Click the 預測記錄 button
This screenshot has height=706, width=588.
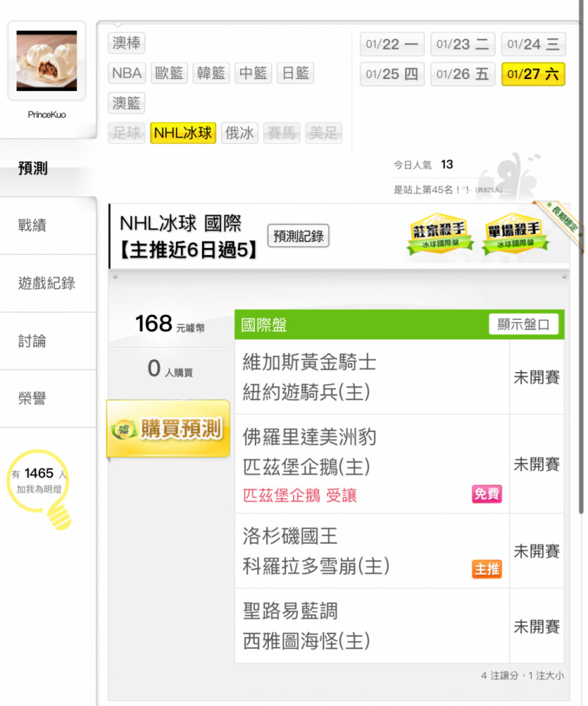[299, 236]
